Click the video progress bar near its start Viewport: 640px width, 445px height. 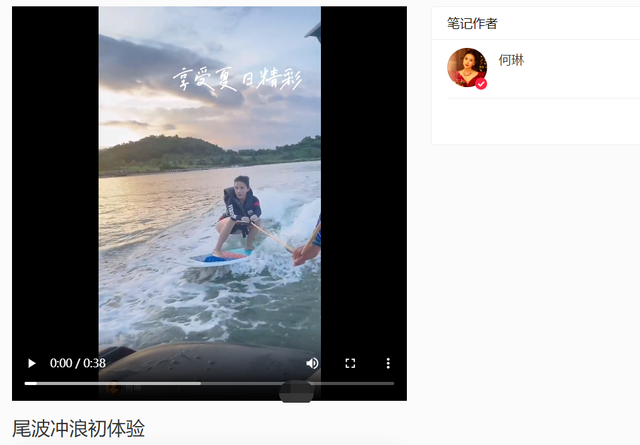[x=31, y=383]
